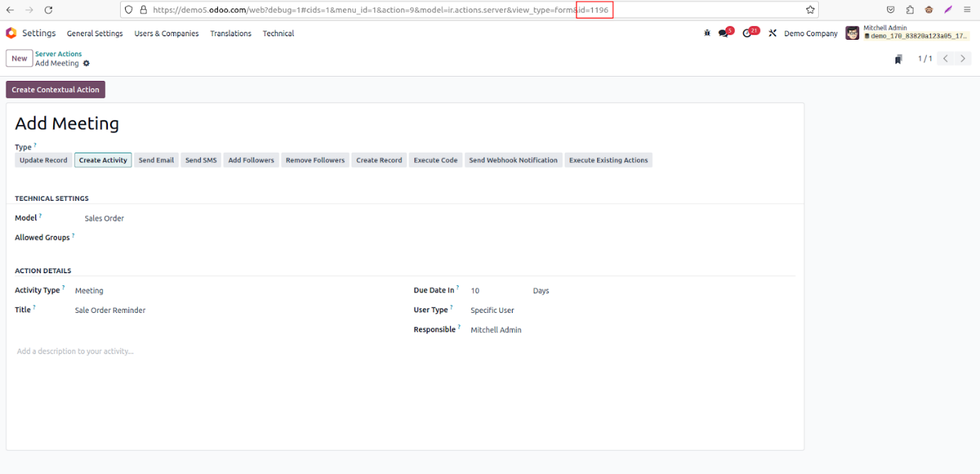Click the Pocket save icon in Firefox toolbar
Image resolution: width=980 pixels, height=474 pixels.
pyautogui.click(x=891, y=10)
